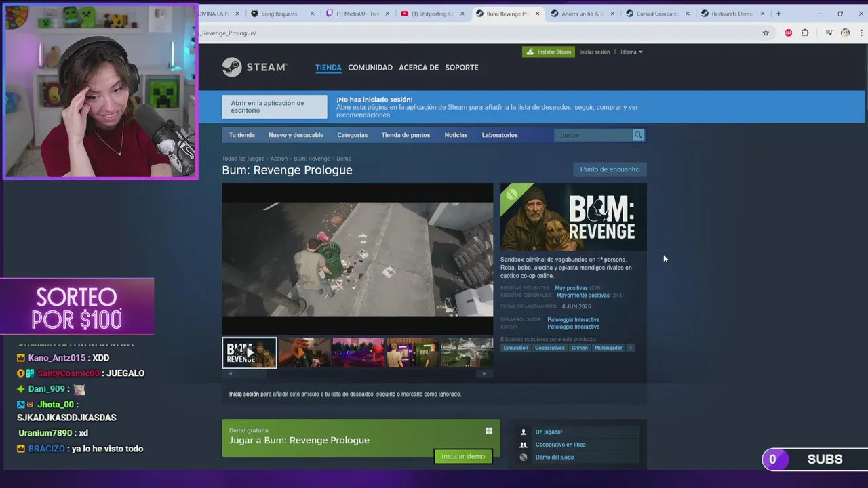868x488 pixels.
Task: Click the Steam logo
Action: (254, 67)
